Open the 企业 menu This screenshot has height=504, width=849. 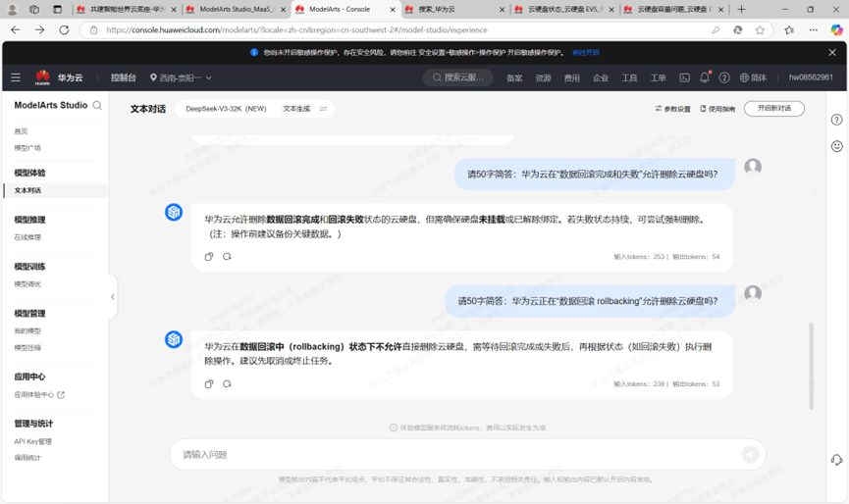point(601,77)
